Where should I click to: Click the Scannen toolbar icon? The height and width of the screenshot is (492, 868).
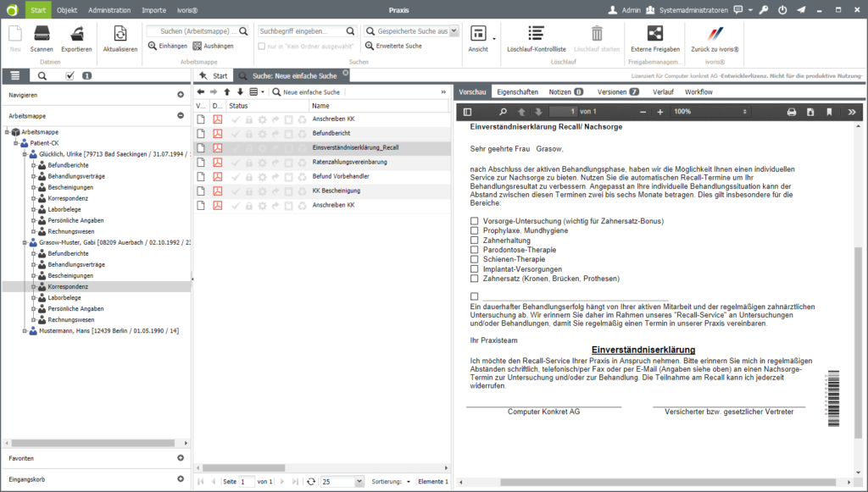pos(42,35)
